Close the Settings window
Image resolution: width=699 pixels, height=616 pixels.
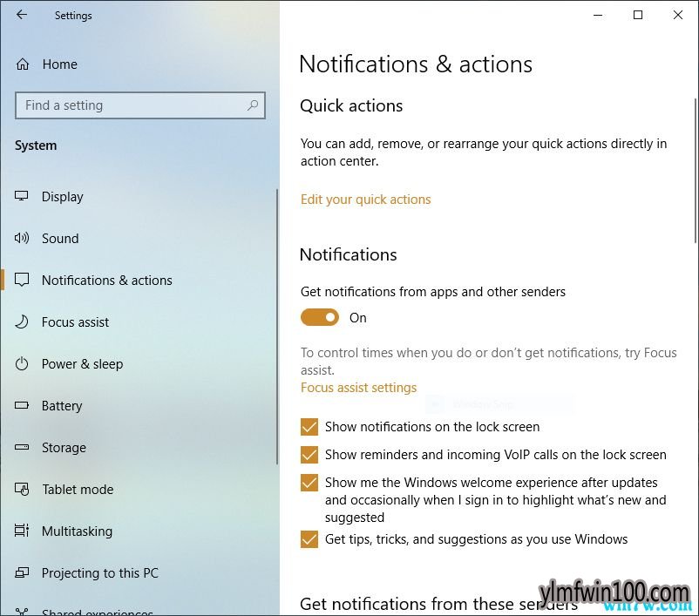click(678, 15)
